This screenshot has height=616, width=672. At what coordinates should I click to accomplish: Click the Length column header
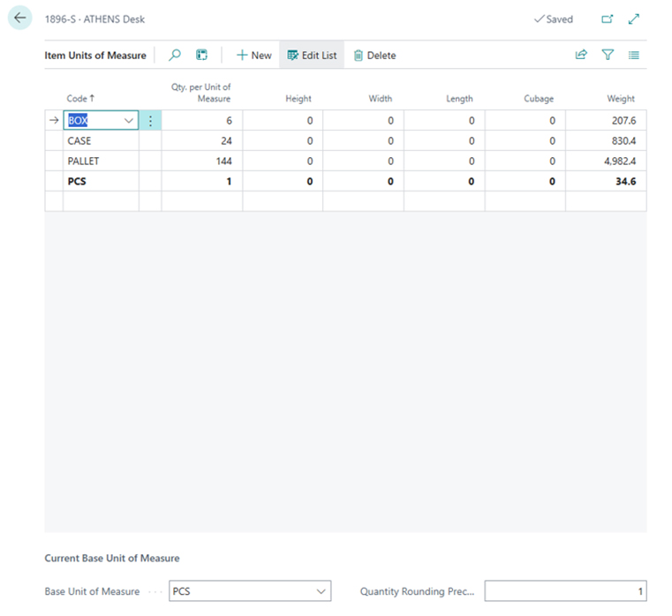click(x=459, y=99)
